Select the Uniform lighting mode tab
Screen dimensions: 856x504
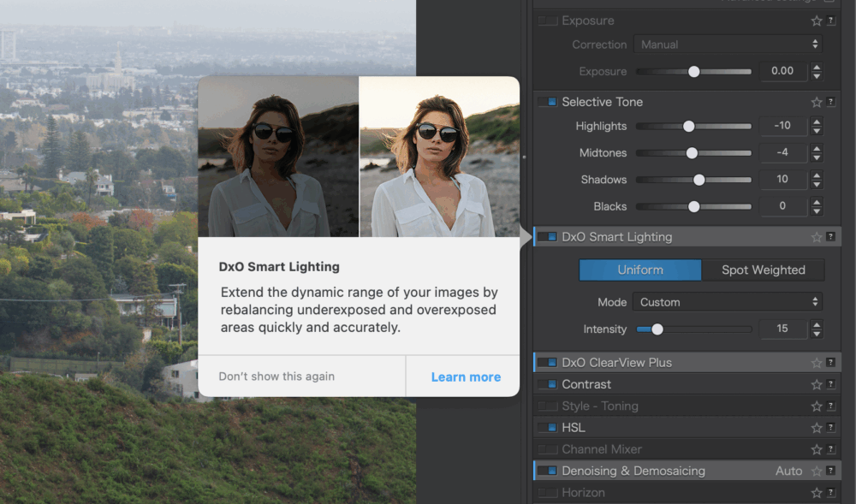click(x=640, y=270)
